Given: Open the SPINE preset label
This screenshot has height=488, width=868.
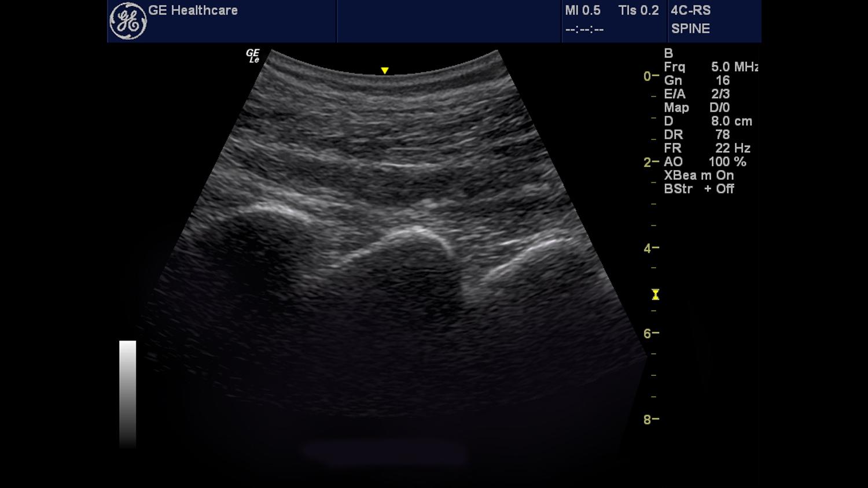Looking at the screenshot, I should click(x=690, y=29).
